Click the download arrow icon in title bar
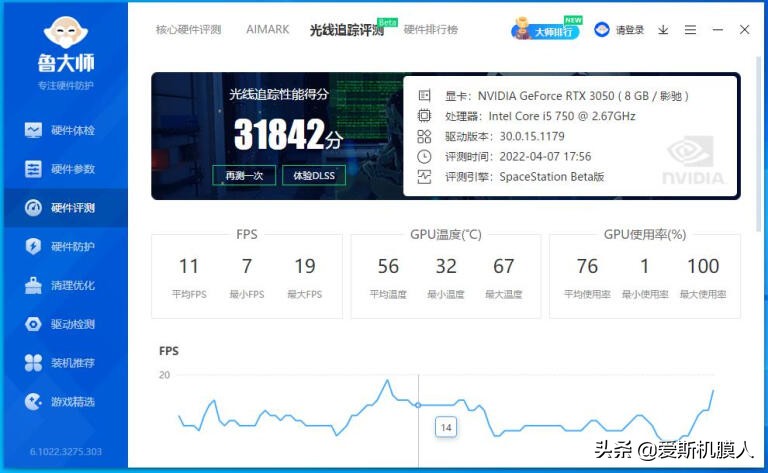The image size is (768, 473). pos(663,30)
